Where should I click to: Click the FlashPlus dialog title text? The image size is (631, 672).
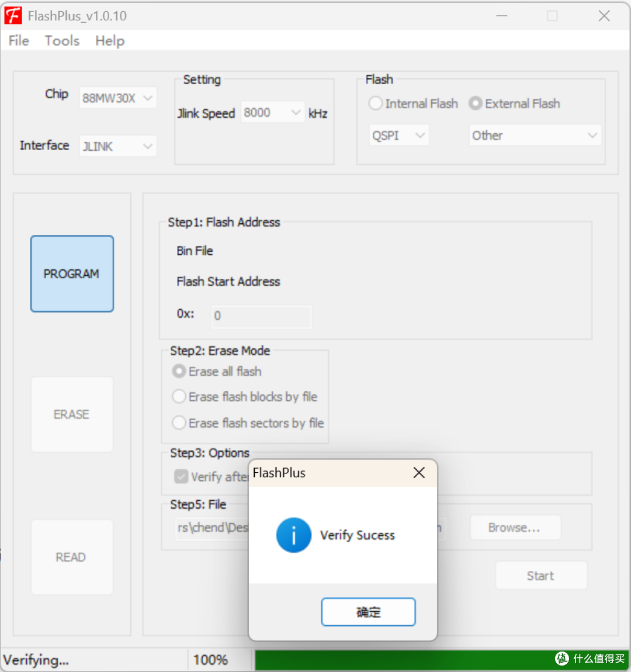tap(279, 473)
